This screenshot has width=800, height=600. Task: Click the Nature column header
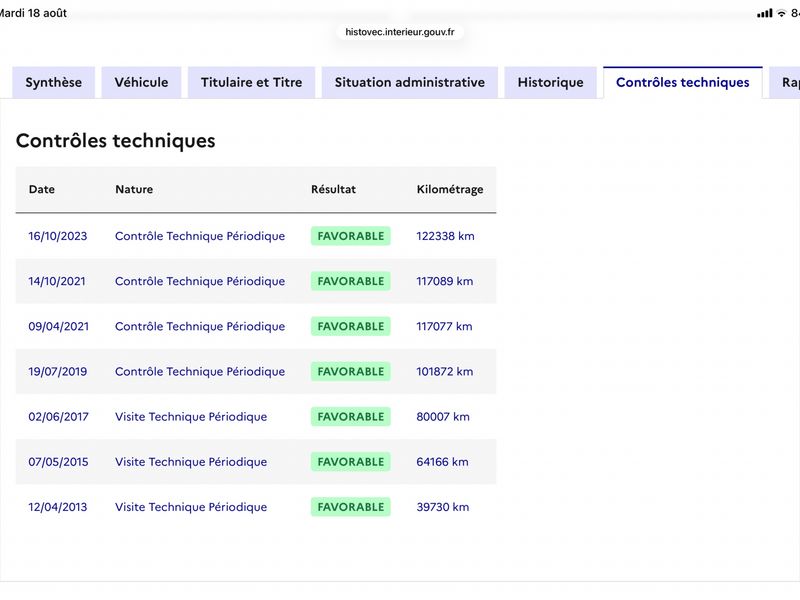pos(134,189)
